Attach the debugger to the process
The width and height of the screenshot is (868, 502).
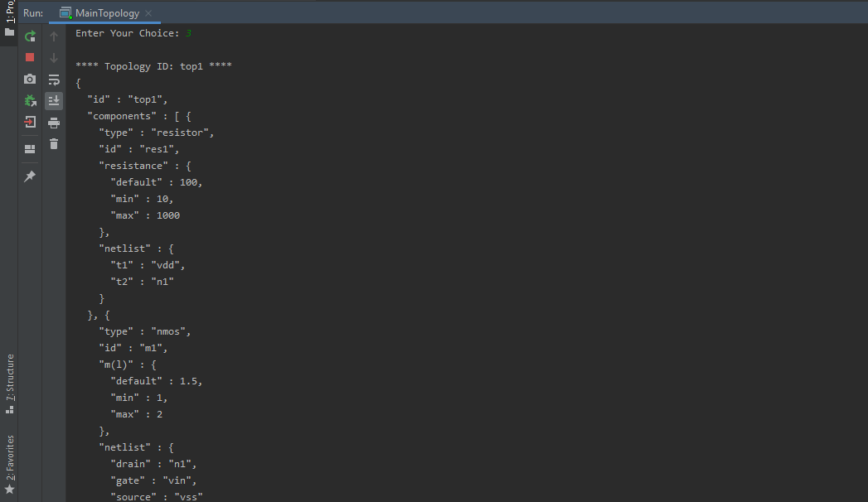[30, 99]
